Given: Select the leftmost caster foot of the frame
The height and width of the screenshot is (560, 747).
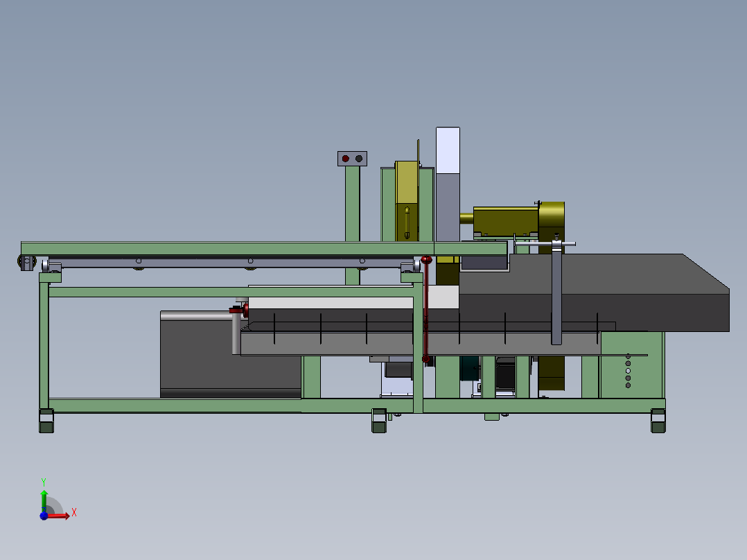Looking at the screenshot, I should pyautogui.click(x=46, y=421).
